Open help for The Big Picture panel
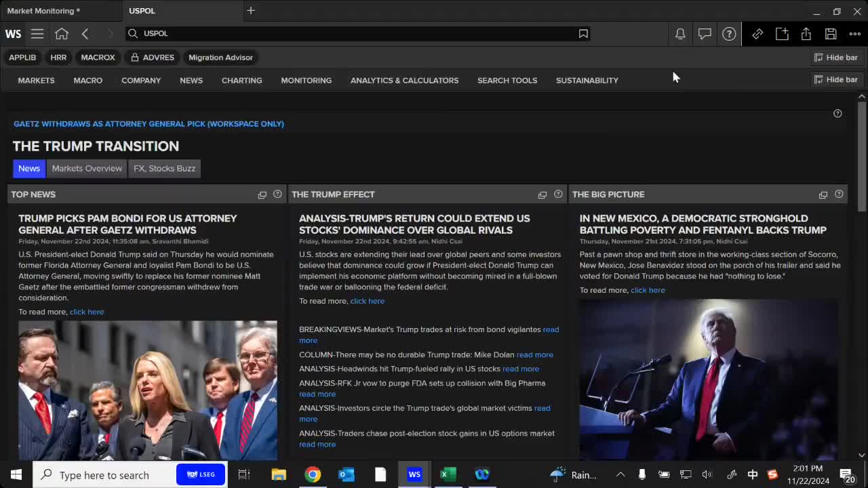868x488 pixels. point(839,195)
